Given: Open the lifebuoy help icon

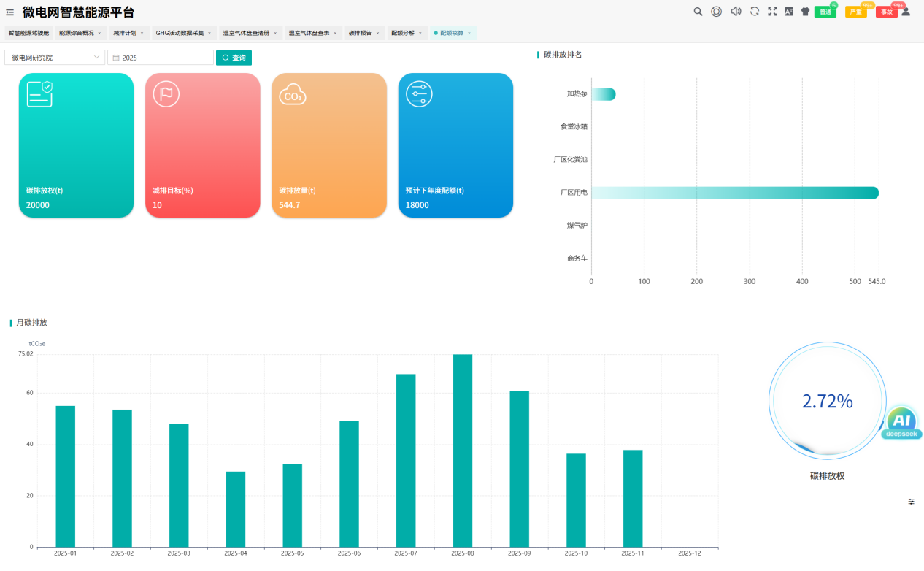Looking at the screenshot, I should pyautogui.click(x=716, y=12).
